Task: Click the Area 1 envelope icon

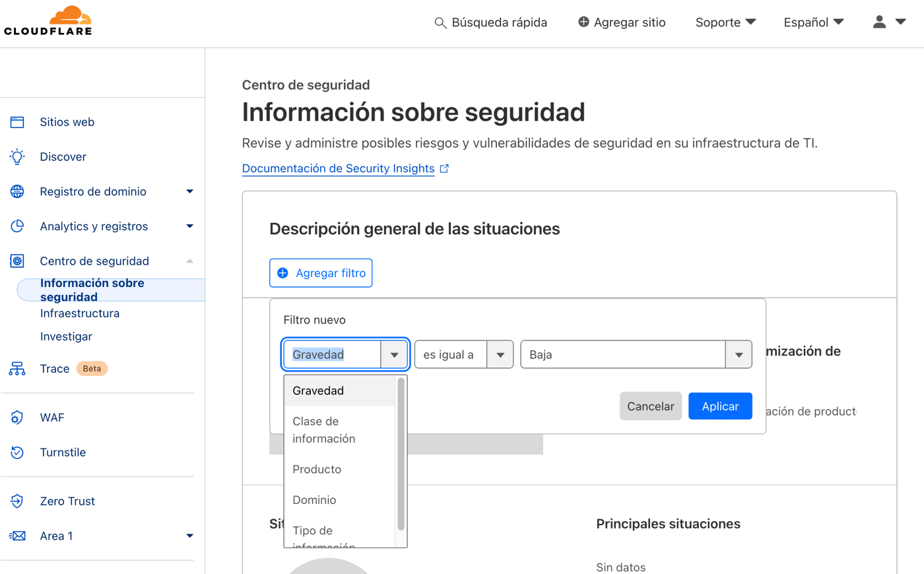Action: click(17, 536)
